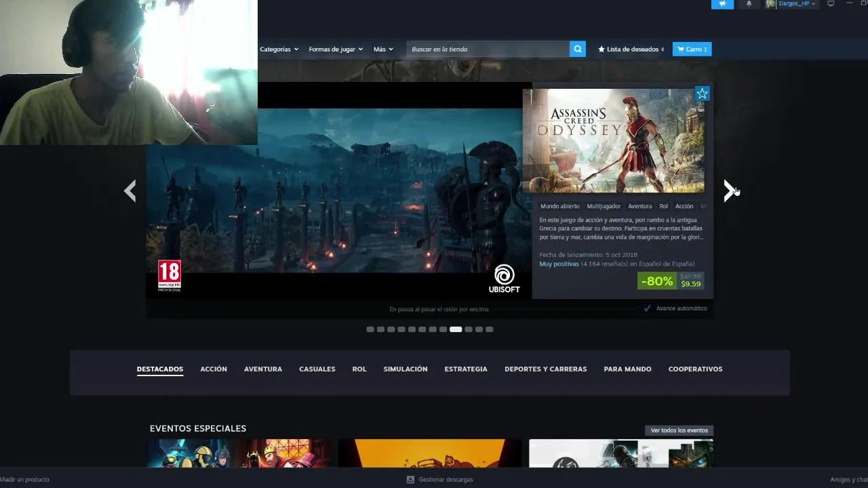Jump to the first carousel page dot
The height and width of the screenshot is (488, 868).
370,329
